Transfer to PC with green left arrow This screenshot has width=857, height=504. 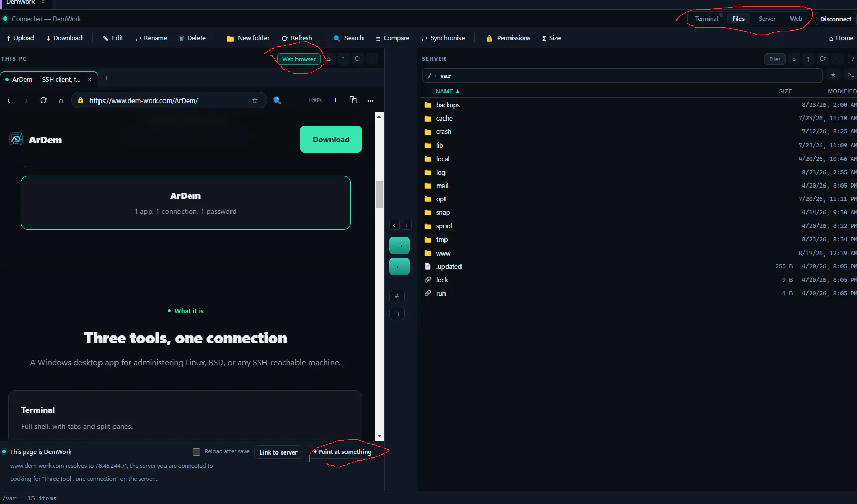(x=400, y=267)
